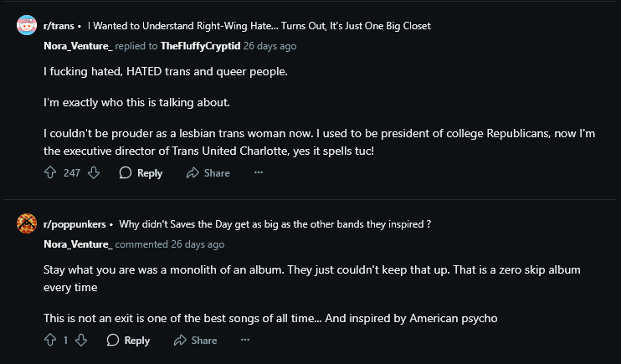The height and width of the screenshot is (364, 621).
Task: Share the r/poppunkers comment
Action: (195, 341)
